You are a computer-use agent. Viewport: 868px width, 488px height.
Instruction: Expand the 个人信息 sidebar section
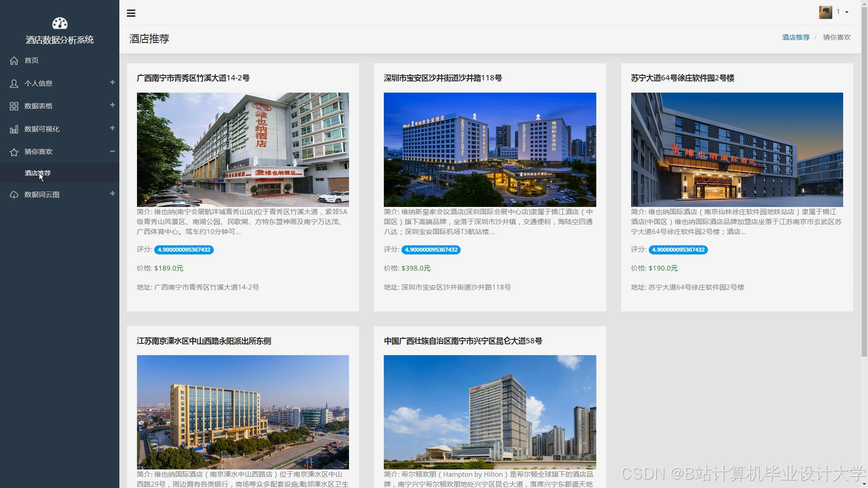[x=112, y=83]
